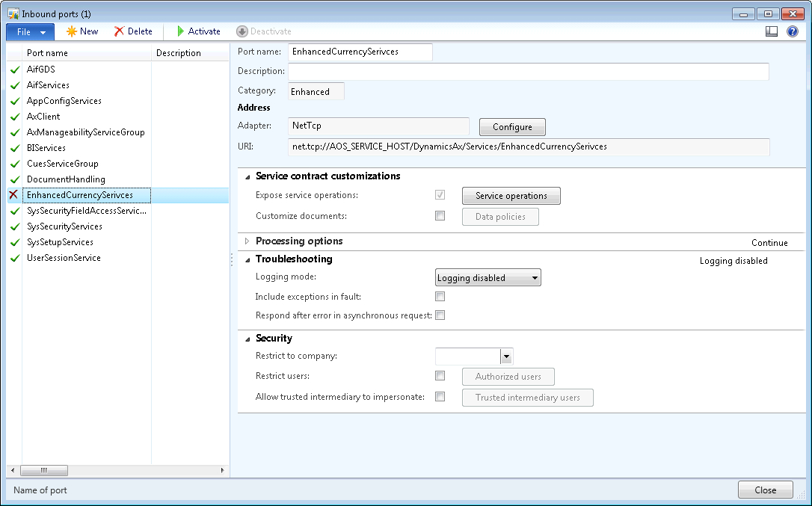Select EnhancedCurrencySerivces in the port list

(x=118, y=195)
